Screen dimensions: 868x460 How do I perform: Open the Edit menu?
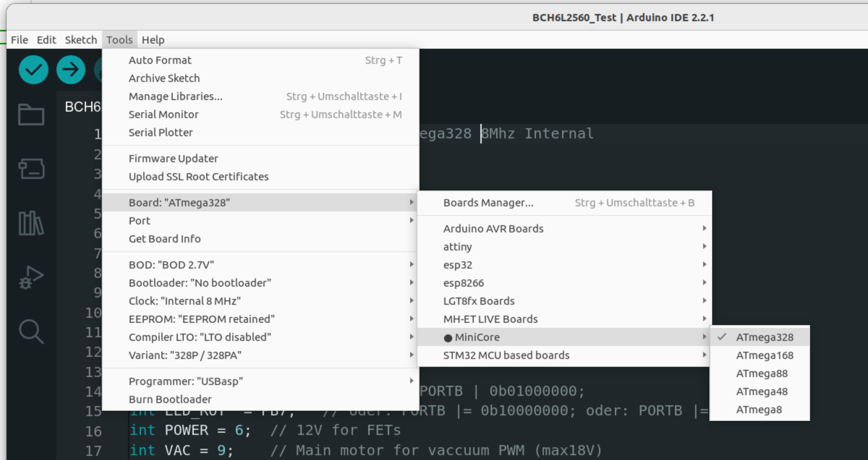(46, 40)
